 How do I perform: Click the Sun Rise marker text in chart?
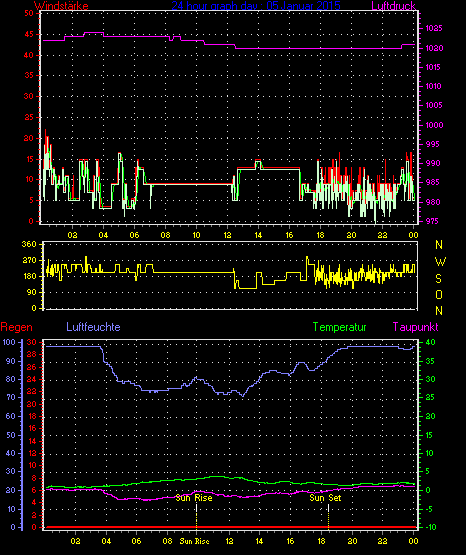click(194, 498)
